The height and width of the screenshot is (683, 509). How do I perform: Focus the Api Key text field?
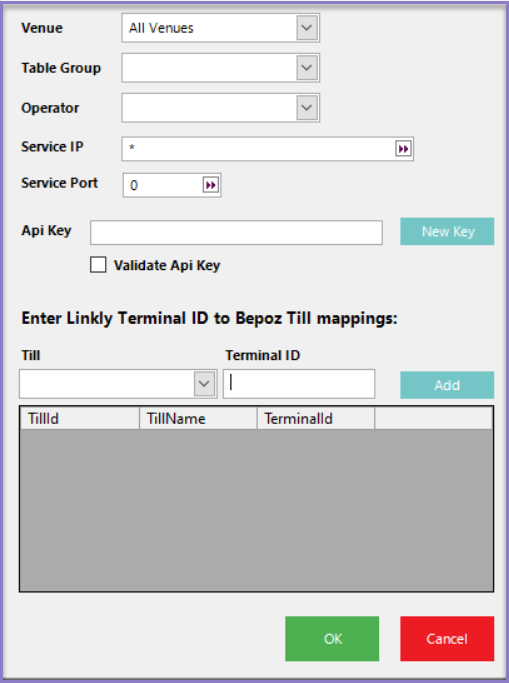(236, 233)
